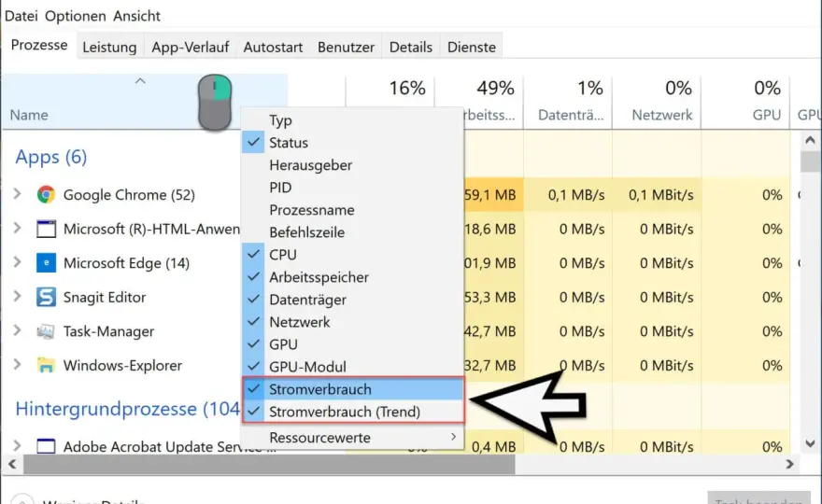Uncheck the Netzwerk column option
822x504 pixels.
click(352, 322)
